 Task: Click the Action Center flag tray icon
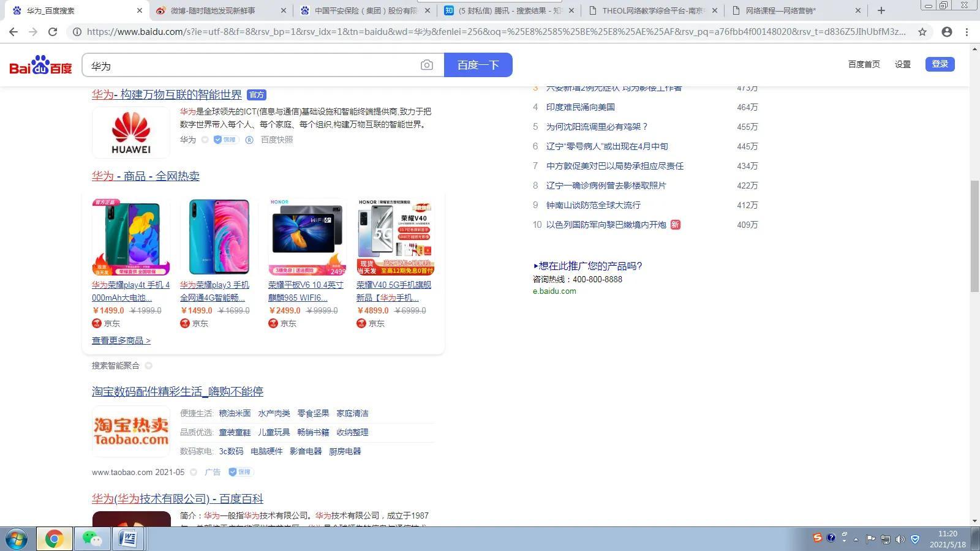tap(870, 539)
